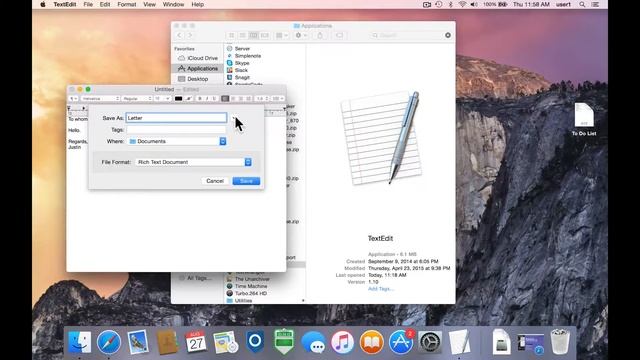Select iCloud Drive in Finder sidebar
This screenshot has height=360, width=640.
(x=198, y=58)
